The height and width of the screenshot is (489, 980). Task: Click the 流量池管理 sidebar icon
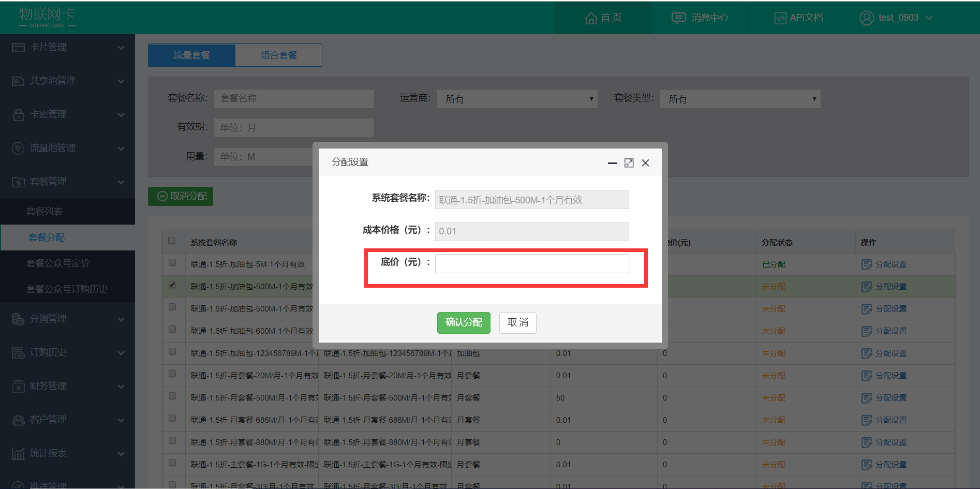[x=18, y=149]
